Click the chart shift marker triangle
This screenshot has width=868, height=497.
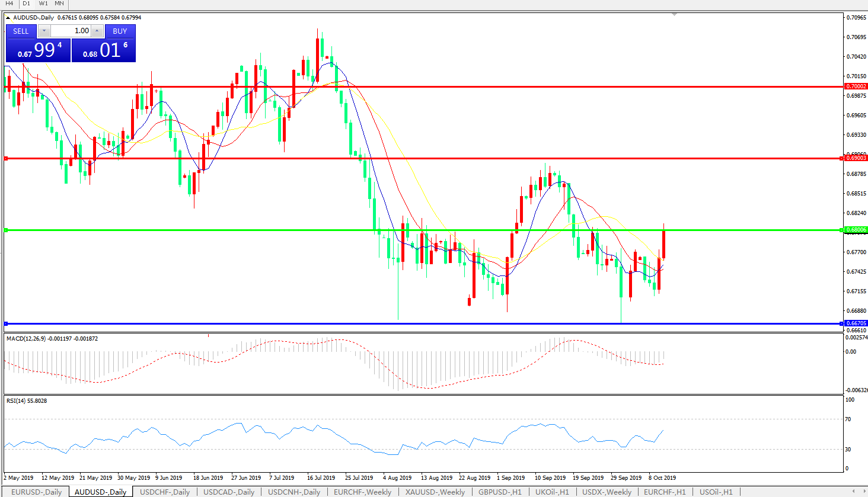(674, 14)
